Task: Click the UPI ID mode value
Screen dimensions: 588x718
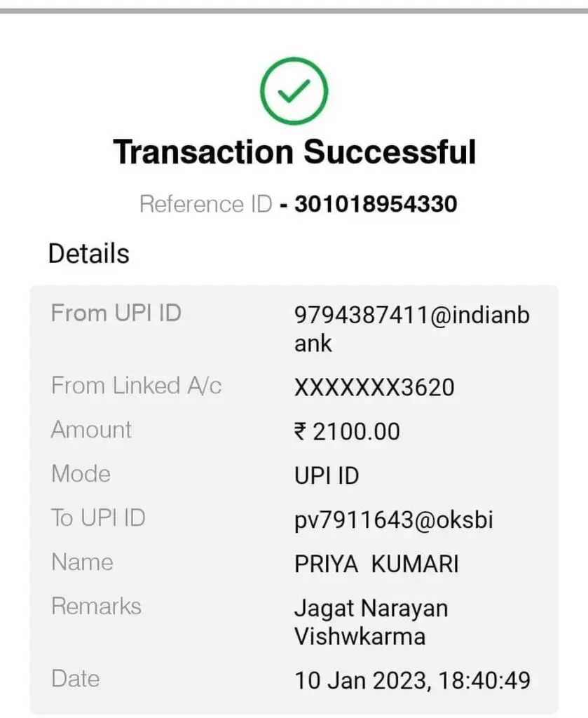Action: click(x=327, y=476)
